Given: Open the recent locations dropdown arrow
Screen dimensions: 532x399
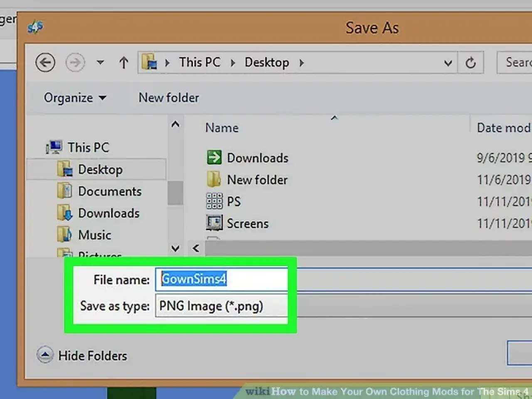Looking at the screenshot, I should 100,63.
